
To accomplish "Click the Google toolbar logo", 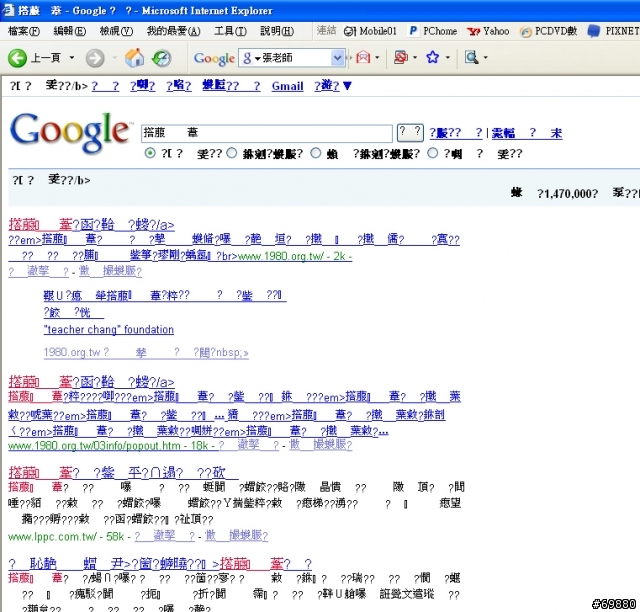I will click(x=214, y=59).
